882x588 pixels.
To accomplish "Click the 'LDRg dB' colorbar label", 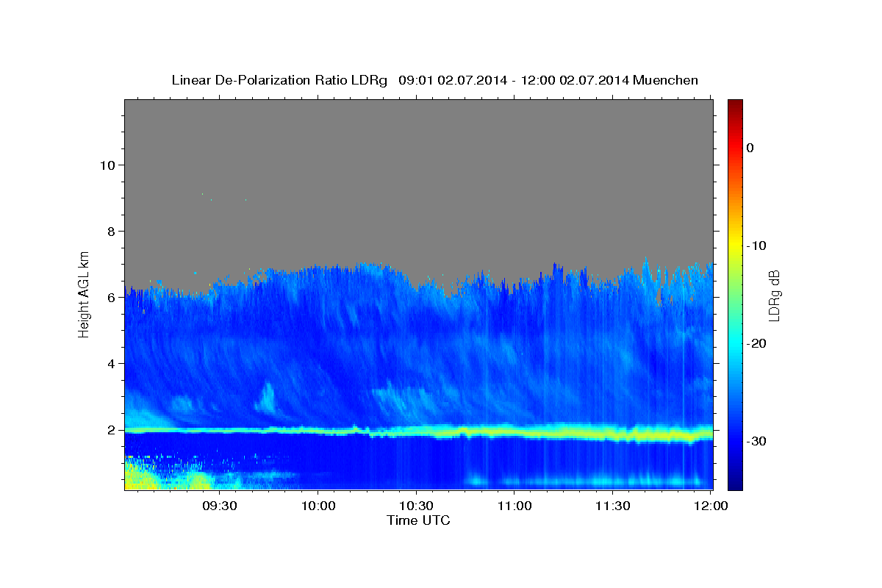I will pos(774,295).
